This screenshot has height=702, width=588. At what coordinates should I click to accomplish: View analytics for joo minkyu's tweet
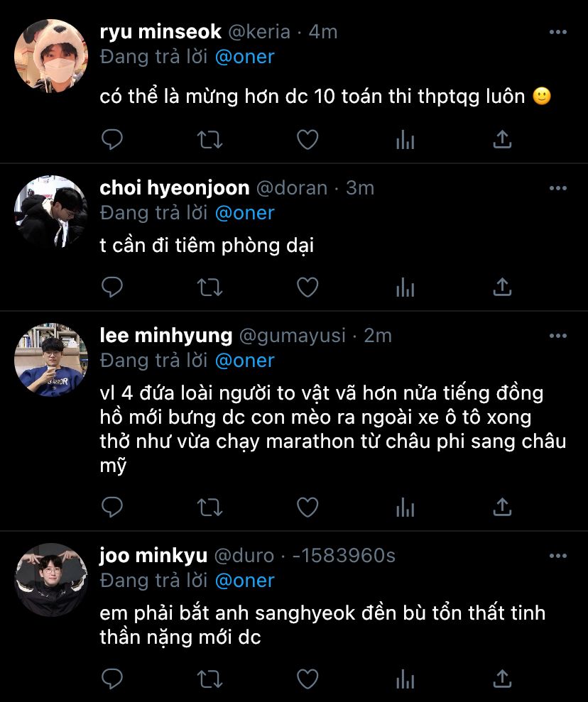(405, 679)
